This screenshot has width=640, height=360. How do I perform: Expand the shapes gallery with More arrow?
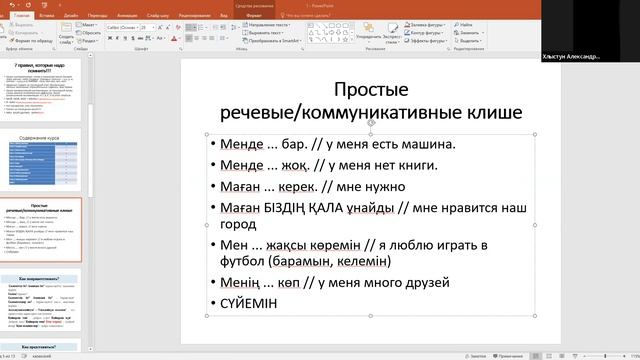click(352, 40)
